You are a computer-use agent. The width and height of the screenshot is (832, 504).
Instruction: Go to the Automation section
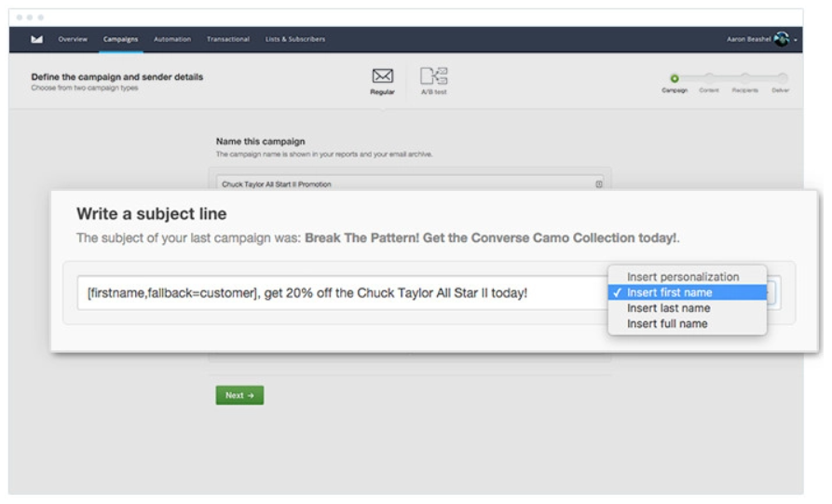[172, 39]
